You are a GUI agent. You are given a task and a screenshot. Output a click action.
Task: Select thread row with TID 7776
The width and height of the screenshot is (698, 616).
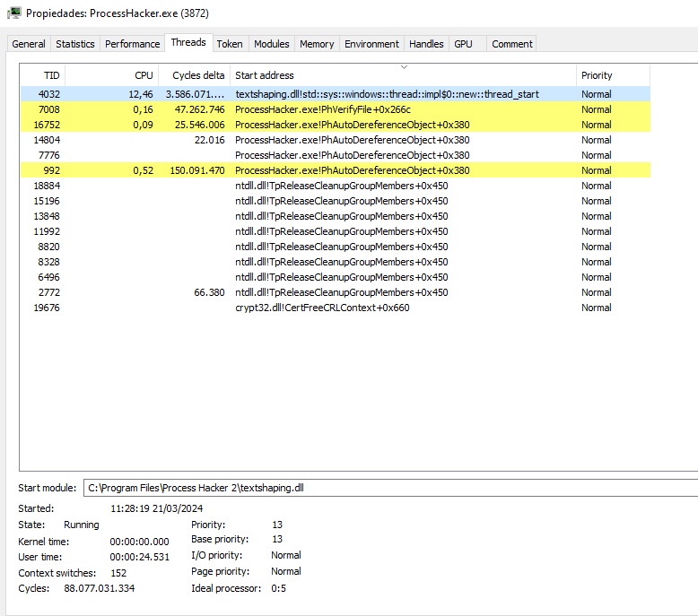[336, 155]
